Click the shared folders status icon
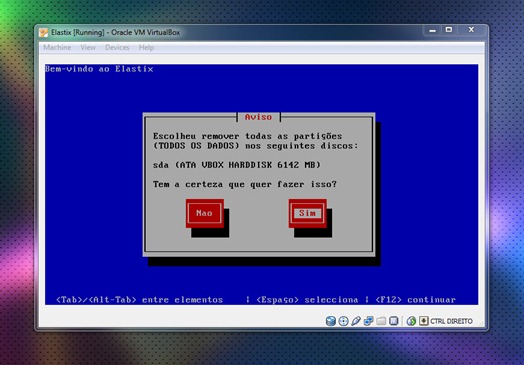The width and height of the screenshot is (524, 365). [381, 321]
